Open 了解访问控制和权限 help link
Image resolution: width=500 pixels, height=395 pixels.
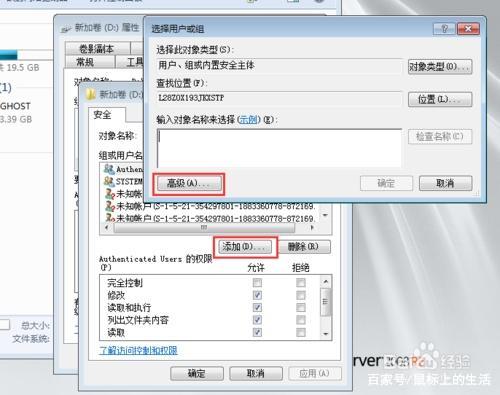tap(138, 350)
